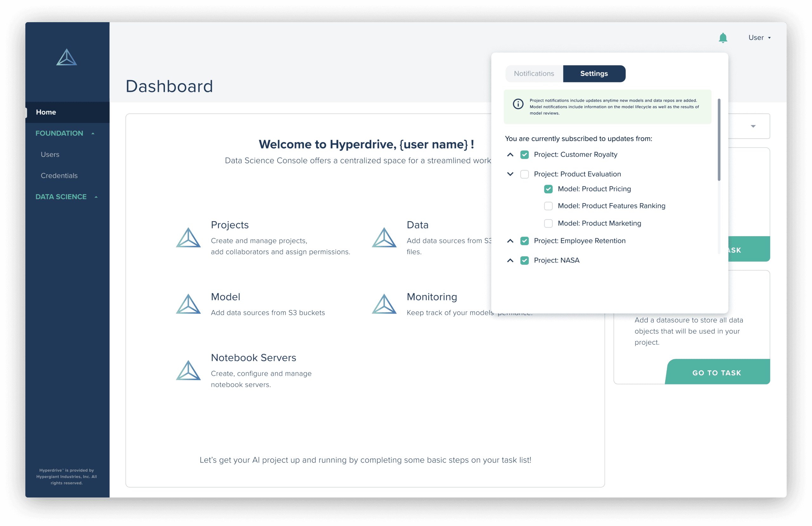Open the Credentials page
The width and height of the screenshot is (812, 526).
click(x=59, y=176)
